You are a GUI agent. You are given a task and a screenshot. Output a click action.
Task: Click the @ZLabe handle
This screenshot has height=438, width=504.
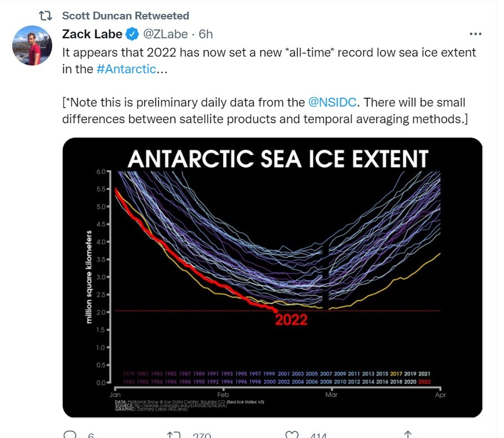[165, 34]
